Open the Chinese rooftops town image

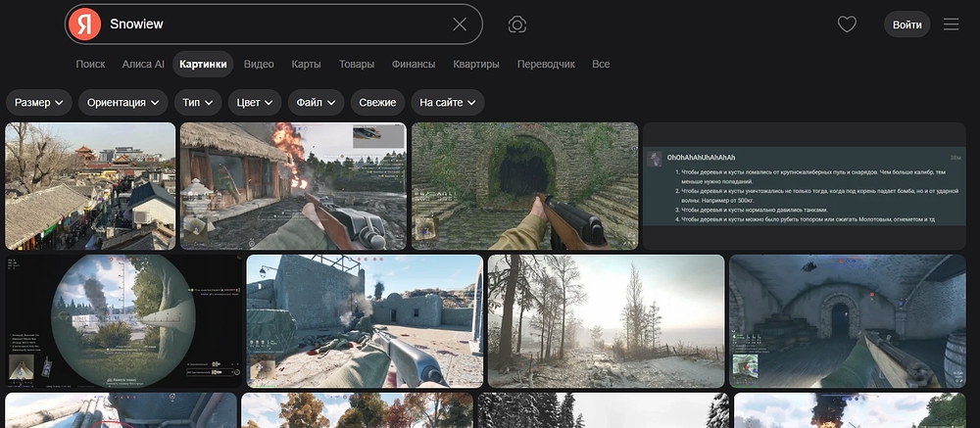[x=90, y=186]
